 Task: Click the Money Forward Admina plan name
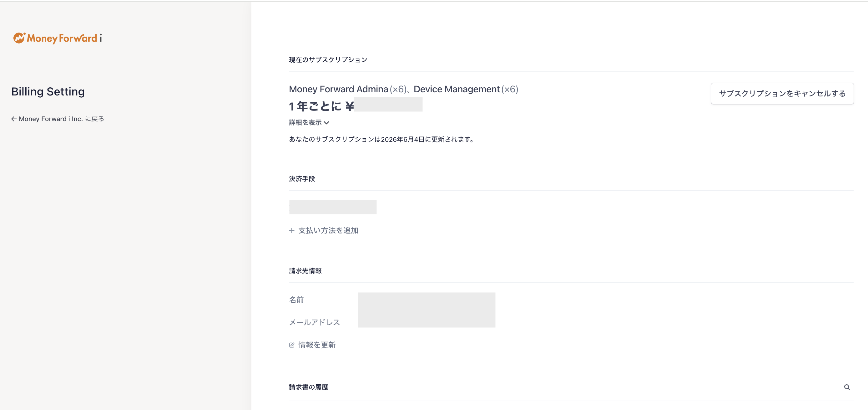[x=338, y=89]
